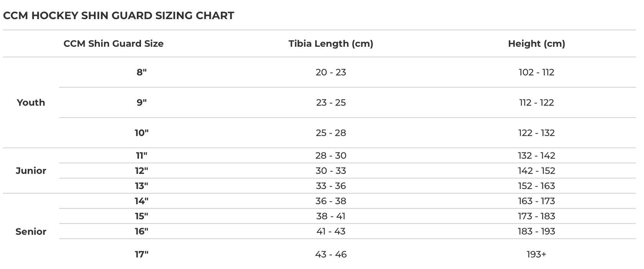The width and height of the screenshot is (644, 269).
Task: Click the CCM Hockey Shin Guard Sizing Chart title
Action: click(118, 15)
